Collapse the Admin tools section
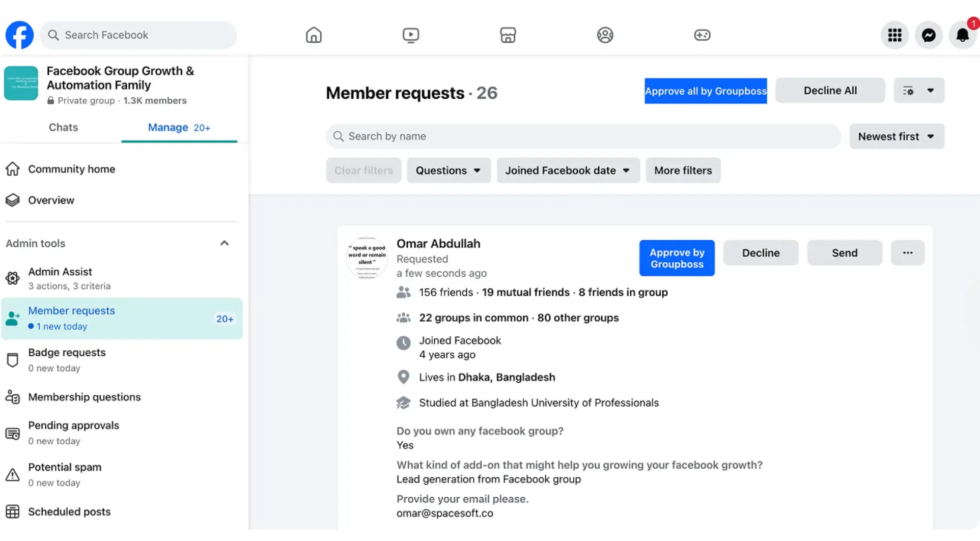The width and height of the screenshot is (980, 541). tap(225, 243)
